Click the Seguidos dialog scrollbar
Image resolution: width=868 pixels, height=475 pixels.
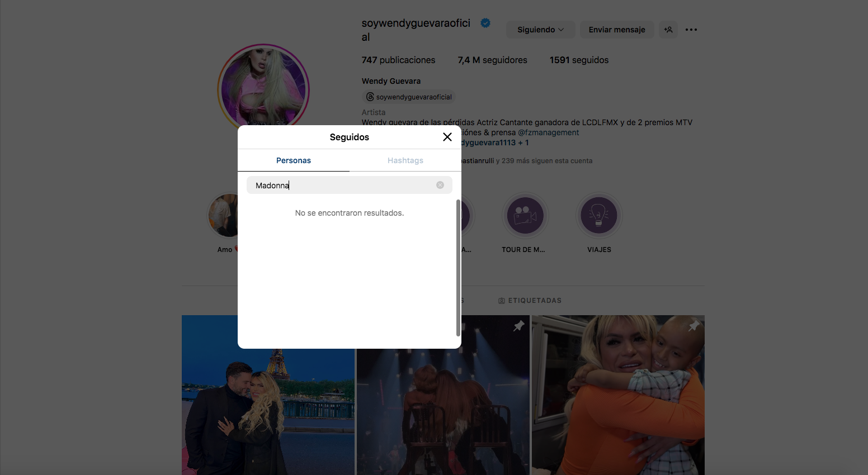[x=459, y=268]
